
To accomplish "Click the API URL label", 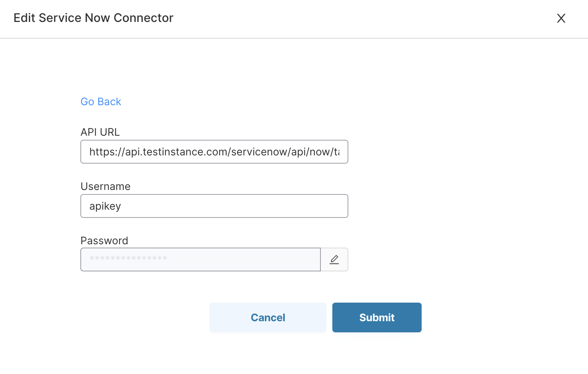I will (x=100, y=132).
